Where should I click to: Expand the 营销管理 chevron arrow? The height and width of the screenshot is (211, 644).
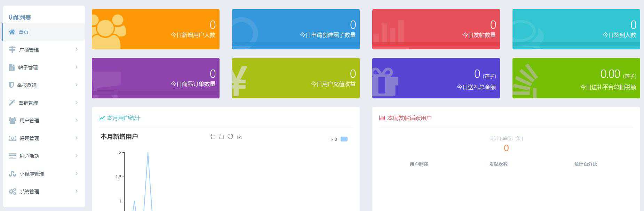[x=77, y=103]
